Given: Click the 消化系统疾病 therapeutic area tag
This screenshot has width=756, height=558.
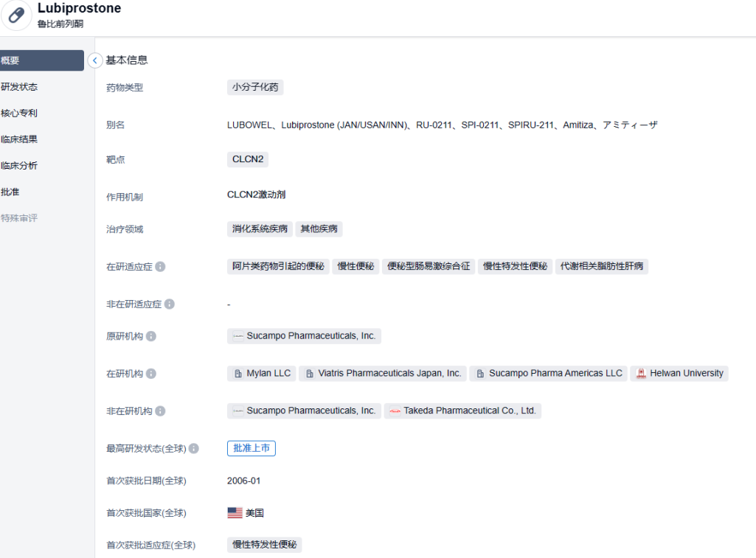Looking at the screenshot, I should pyautogui.click(x=260, y=229).
